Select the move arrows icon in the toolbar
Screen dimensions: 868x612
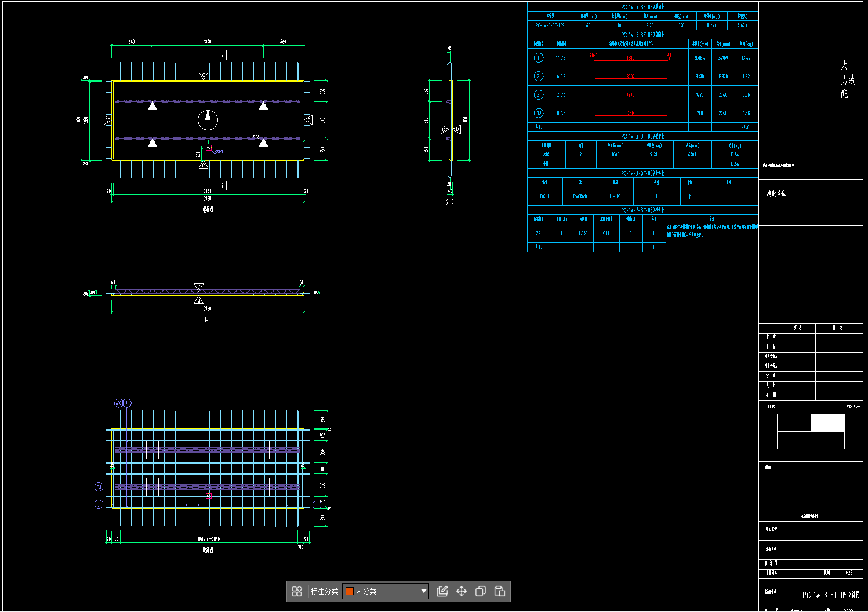462,591
